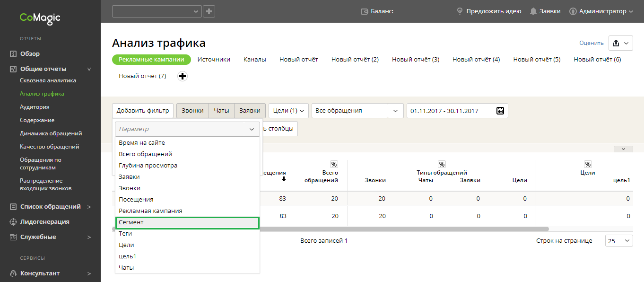
Task: Toggle percent for Цели column group
Action: click(588, 164)
